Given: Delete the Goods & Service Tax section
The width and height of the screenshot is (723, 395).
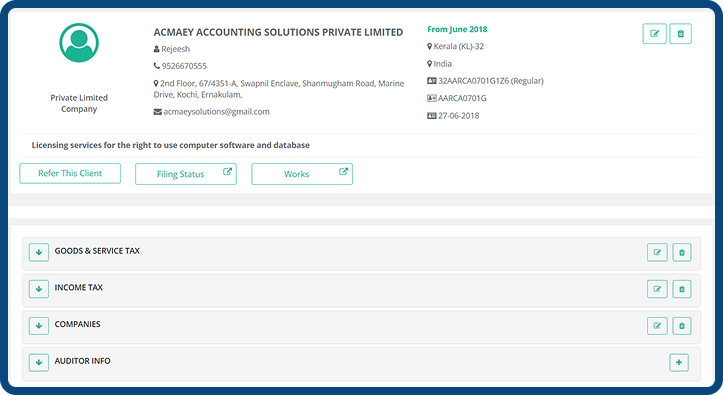Looking at the screenshot, I should 682,253.
